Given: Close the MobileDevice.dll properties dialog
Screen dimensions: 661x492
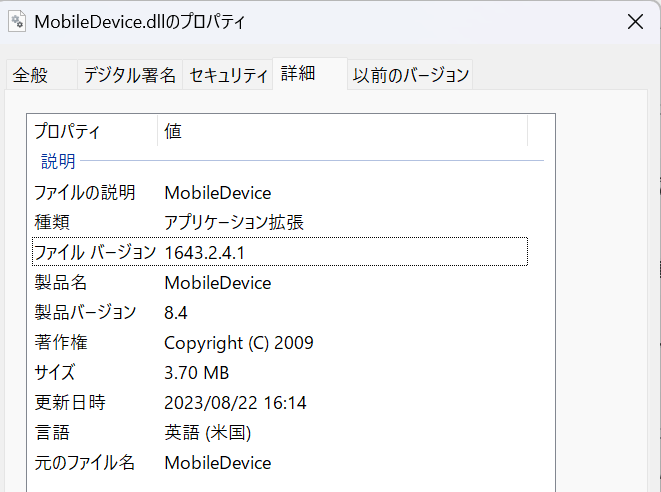Looking at the screenshot, I should pos(635,22).
